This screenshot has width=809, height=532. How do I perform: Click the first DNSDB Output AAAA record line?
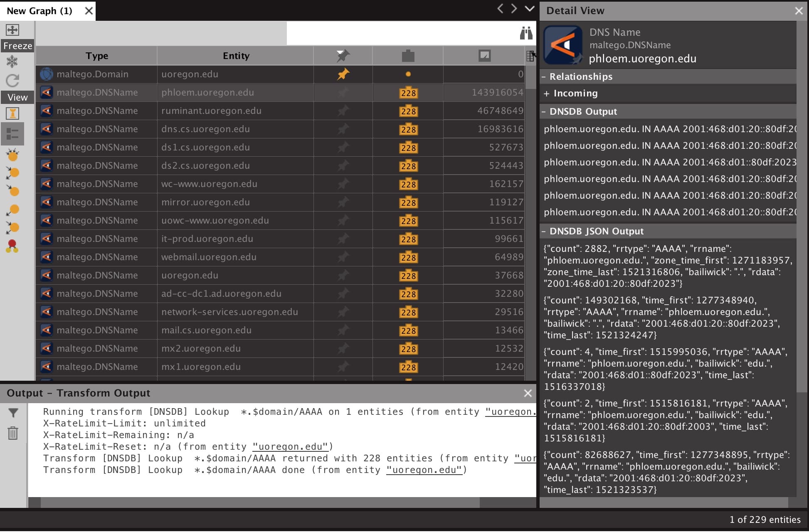(669, 129)
